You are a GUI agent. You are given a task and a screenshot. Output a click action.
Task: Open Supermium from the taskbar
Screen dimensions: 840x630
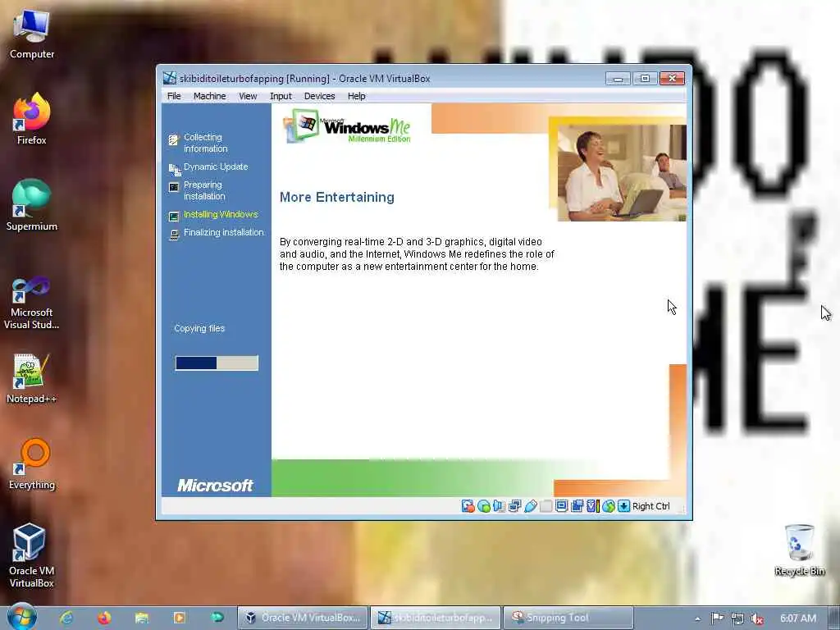(217, 618)
